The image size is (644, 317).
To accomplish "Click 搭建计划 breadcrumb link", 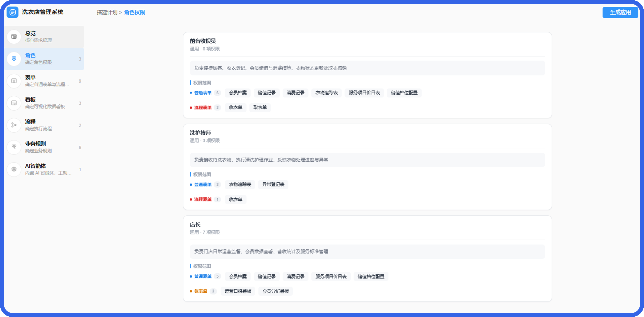I will [107, 12].
